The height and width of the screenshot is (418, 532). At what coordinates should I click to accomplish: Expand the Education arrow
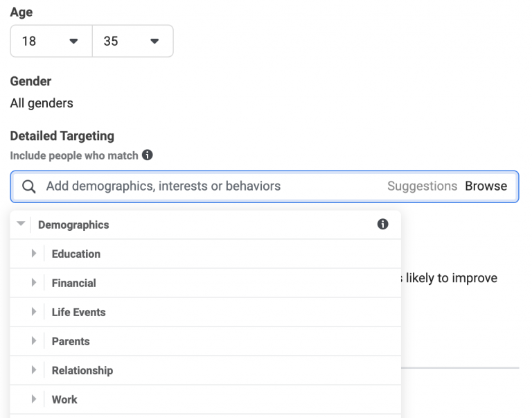point(33,254)
